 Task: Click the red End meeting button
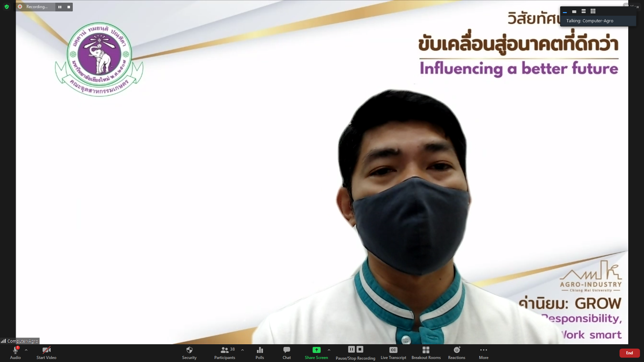click(x=630, y=353)
